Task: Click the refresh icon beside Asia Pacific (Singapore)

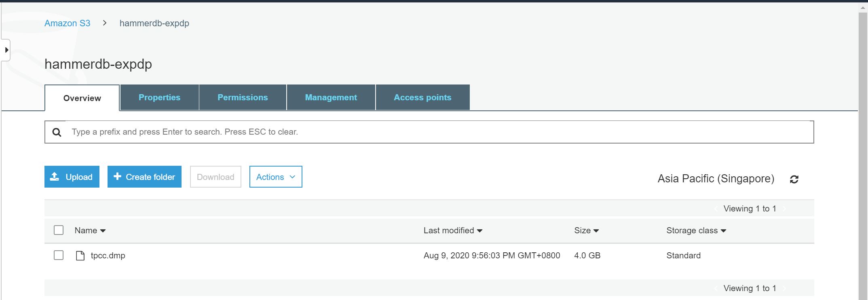Action: [x=794, y=179]
